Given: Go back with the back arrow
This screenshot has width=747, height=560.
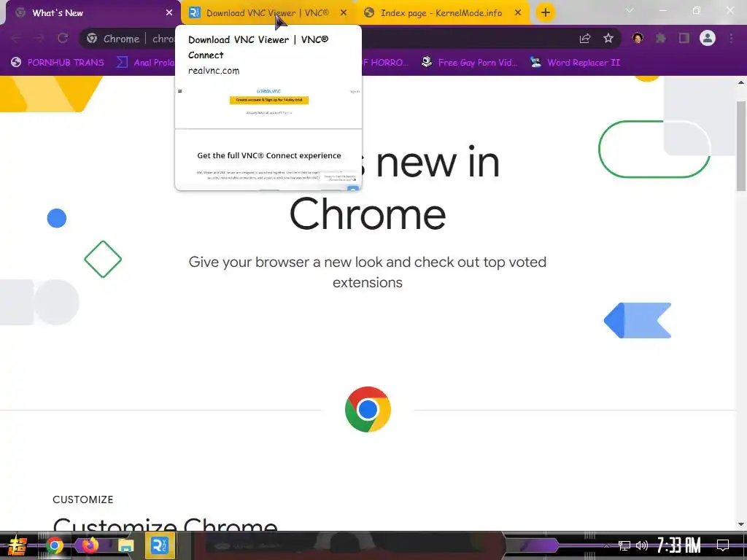Looking at the screenshot, I should click(x=16, y=39).
